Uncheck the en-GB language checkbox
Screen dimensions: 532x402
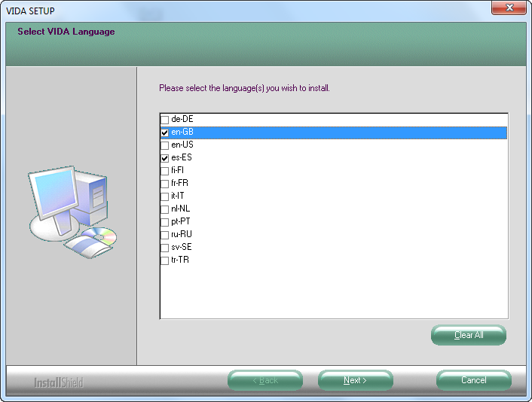pyautogui.click(x=164, y=132)
